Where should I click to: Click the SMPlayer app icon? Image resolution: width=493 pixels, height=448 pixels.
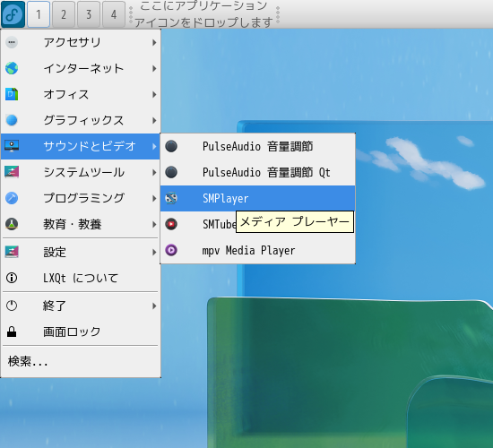(x=171, y=198)
